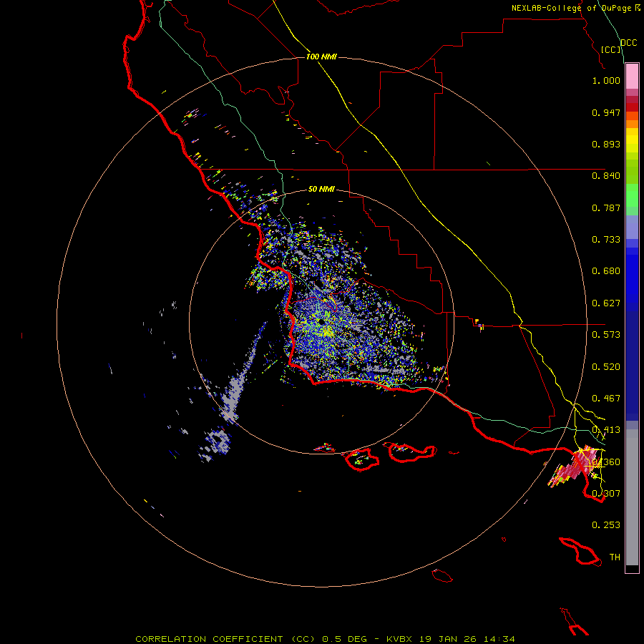644x644 pixels.
Task: Click the 100 NMI range ring label
Action: pyautogui.click(x=321, y=57)
